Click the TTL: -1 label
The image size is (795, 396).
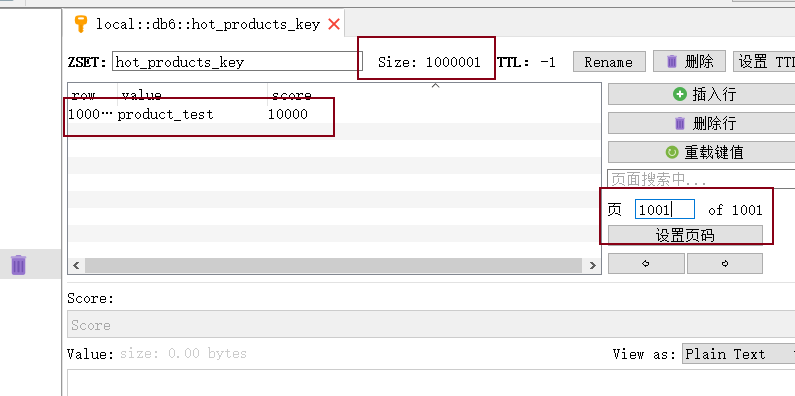(526, 62)
